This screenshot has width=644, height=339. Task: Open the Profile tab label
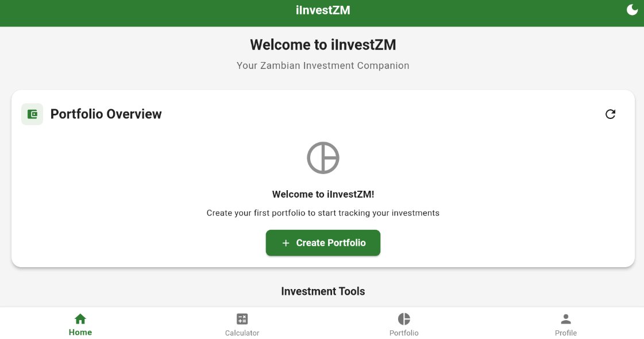tap(566, 333)
